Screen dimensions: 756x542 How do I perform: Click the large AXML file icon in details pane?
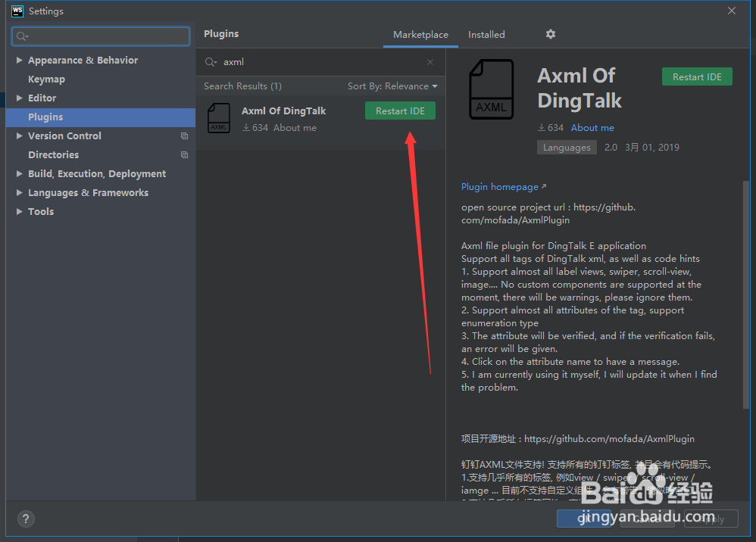tap(491, 89)
